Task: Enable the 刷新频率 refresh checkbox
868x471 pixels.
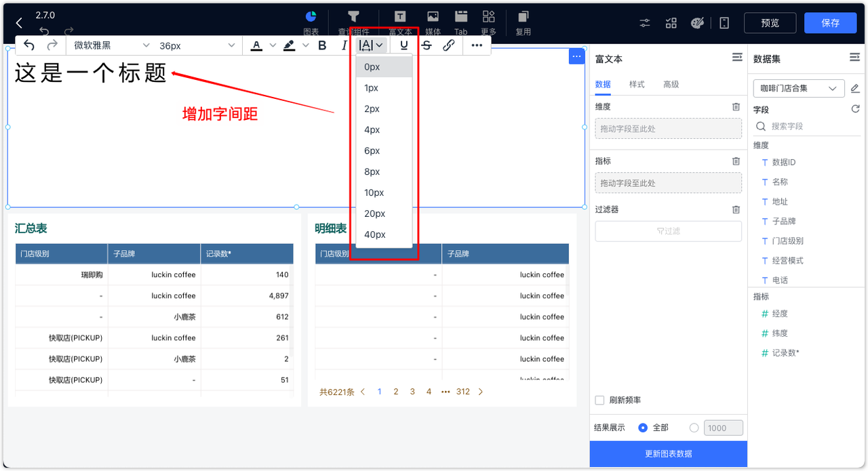Action: click(x=599, y=400)
